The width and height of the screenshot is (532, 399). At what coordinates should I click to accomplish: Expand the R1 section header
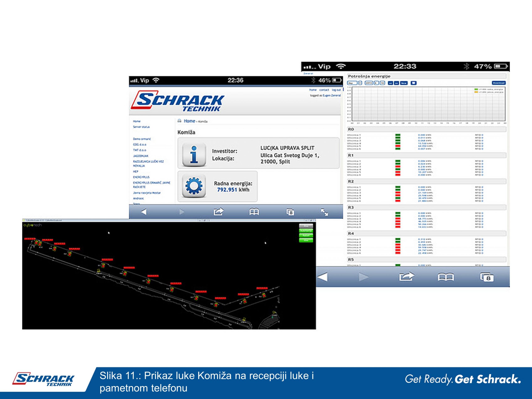click(x=427, y=155)
